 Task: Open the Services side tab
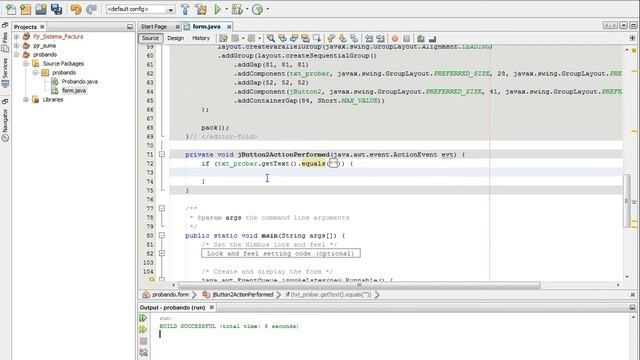pos(5,72)
